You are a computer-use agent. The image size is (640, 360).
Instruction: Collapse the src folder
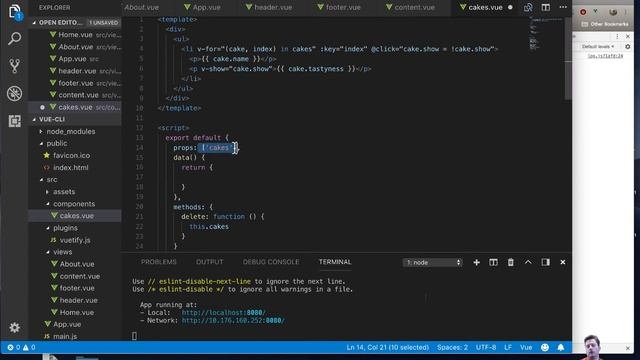point(41,180)
